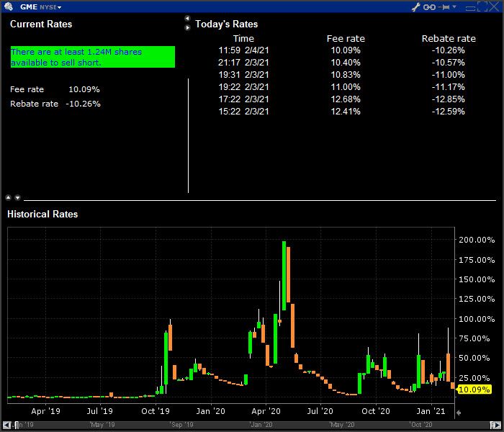
Task: Click the yellow 10.09% price label on chart axis
Action: (x=474, y=390)
